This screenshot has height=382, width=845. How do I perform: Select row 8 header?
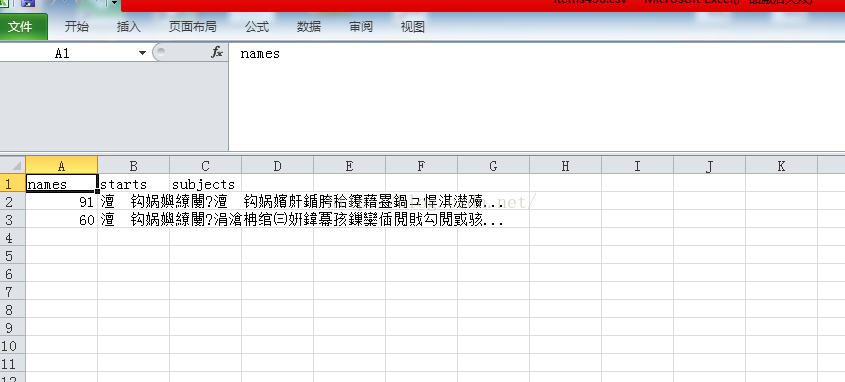tap(12, 309)
